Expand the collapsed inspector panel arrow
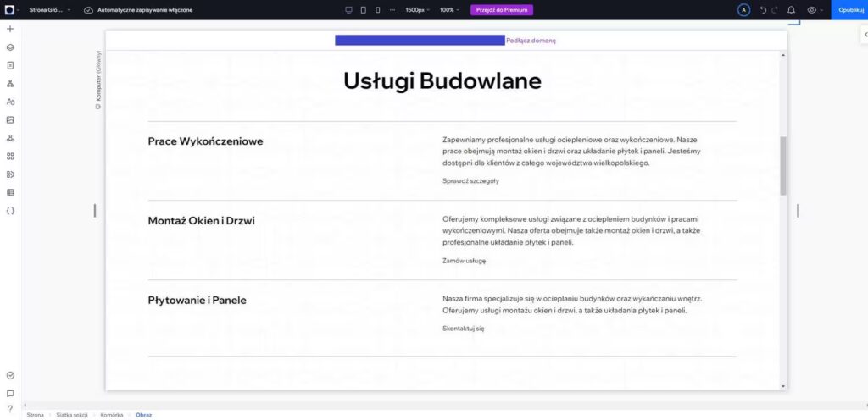868x420 pixels. coord(865,34)
